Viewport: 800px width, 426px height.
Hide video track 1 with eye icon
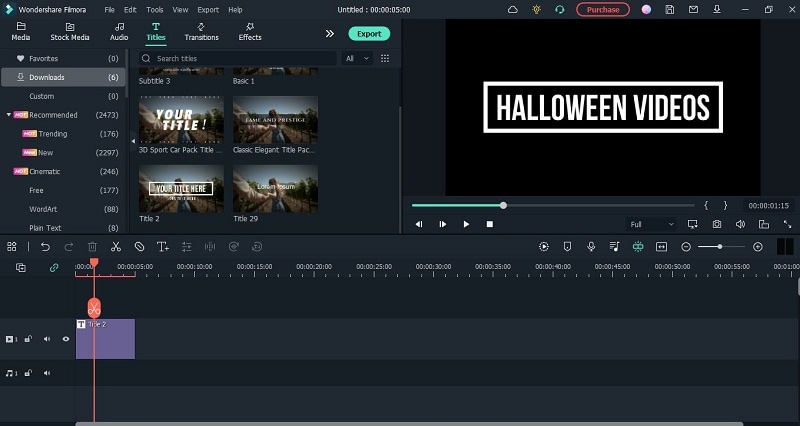(66, 339)
